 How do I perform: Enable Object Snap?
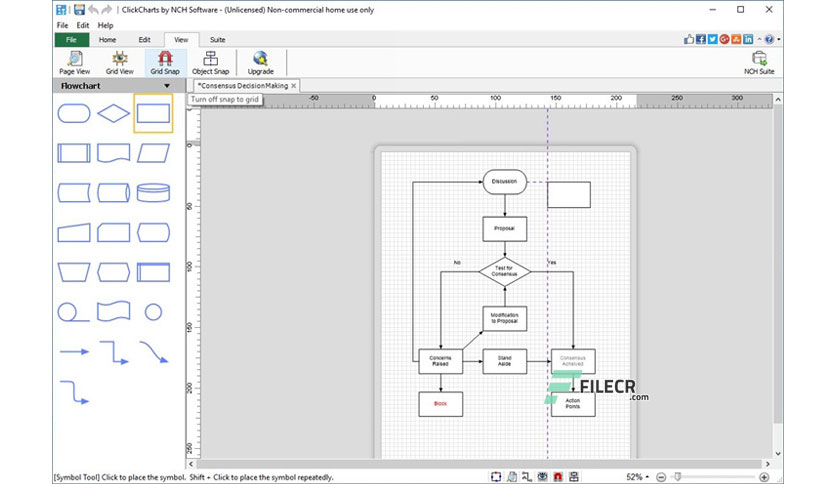(x=211, y=63)
